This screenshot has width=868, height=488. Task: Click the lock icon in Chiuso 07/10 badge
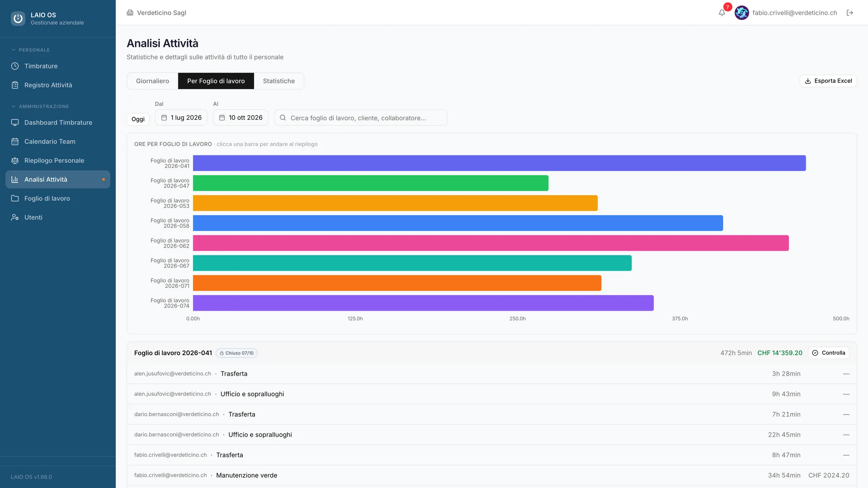[x=222, y=353]
